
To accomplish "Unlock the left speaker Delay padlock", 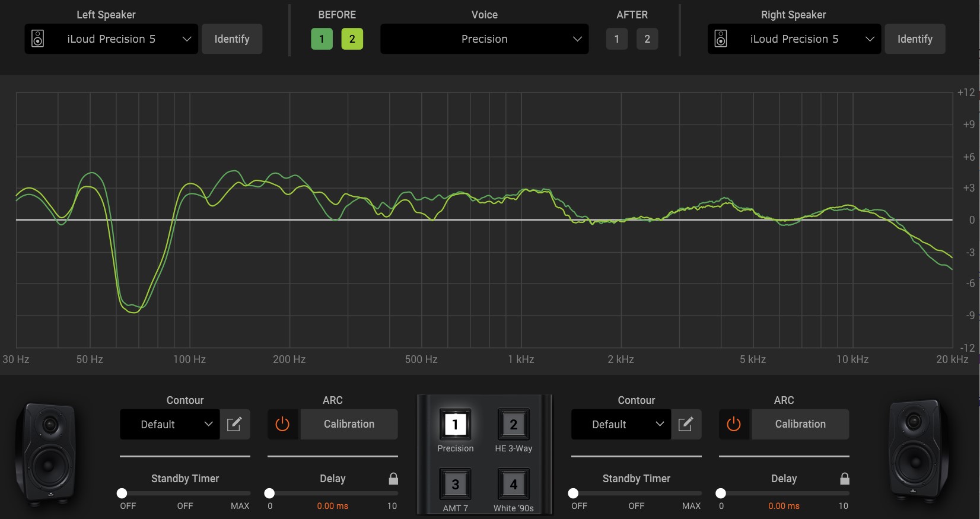I will (x=393, y=478).
